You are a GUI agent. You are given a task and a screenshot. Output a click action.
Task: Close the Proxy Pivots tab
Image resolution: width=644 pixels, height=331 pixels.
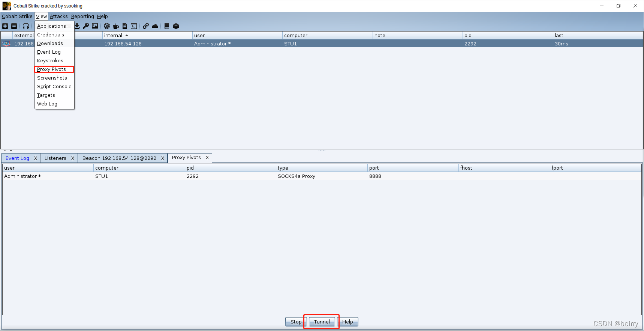(x=207, y=158)
